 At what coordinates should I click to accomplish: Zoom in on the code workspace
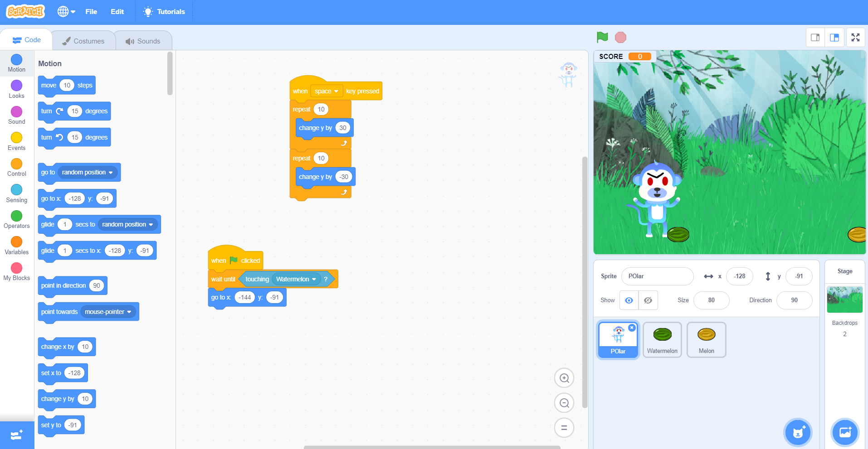pyautogui.click(x=564, y=378)
